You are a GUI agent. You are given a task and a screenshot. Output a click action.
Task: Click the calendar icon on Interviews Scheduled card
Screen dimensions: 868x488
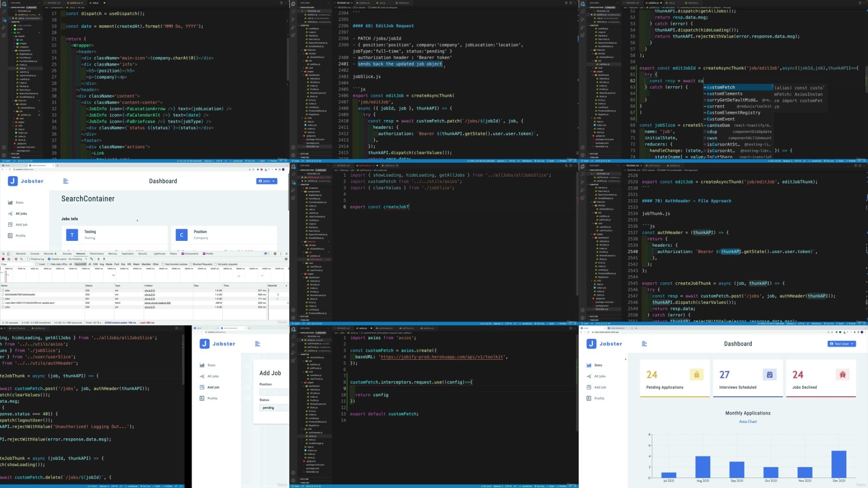point(770,375)
